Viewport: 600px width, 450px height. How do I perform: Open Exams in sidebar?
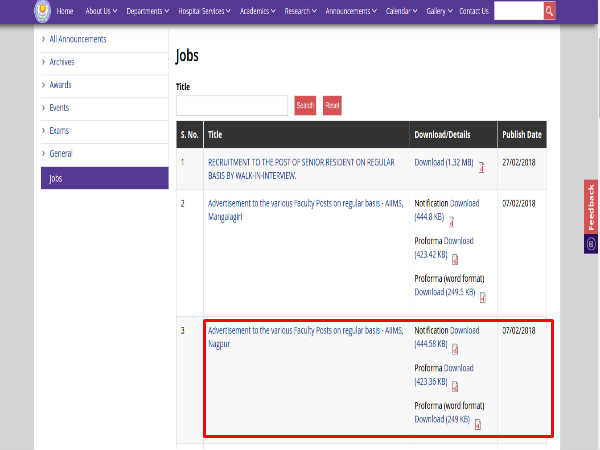click(x=59, y=130)
